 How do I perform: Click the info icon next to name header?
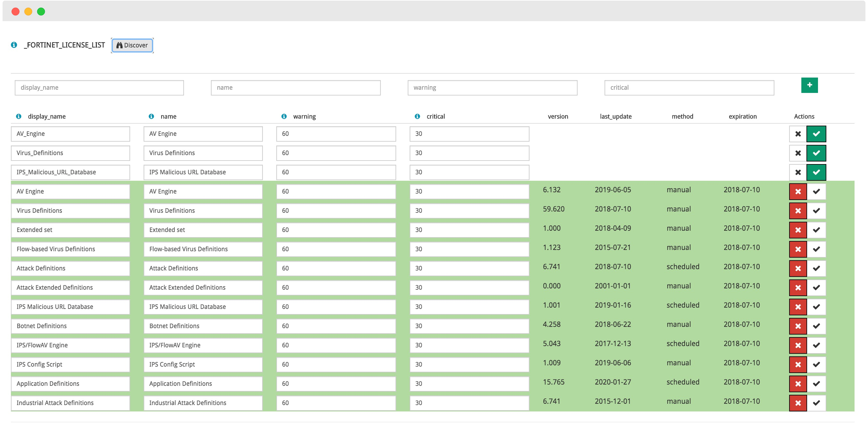click(x=151, y=116)
